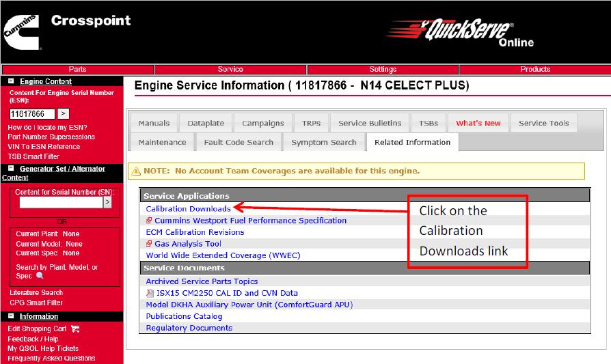Click the Search by Plant magnifier icon
611x364 pixels.
[x=40, y=276]
